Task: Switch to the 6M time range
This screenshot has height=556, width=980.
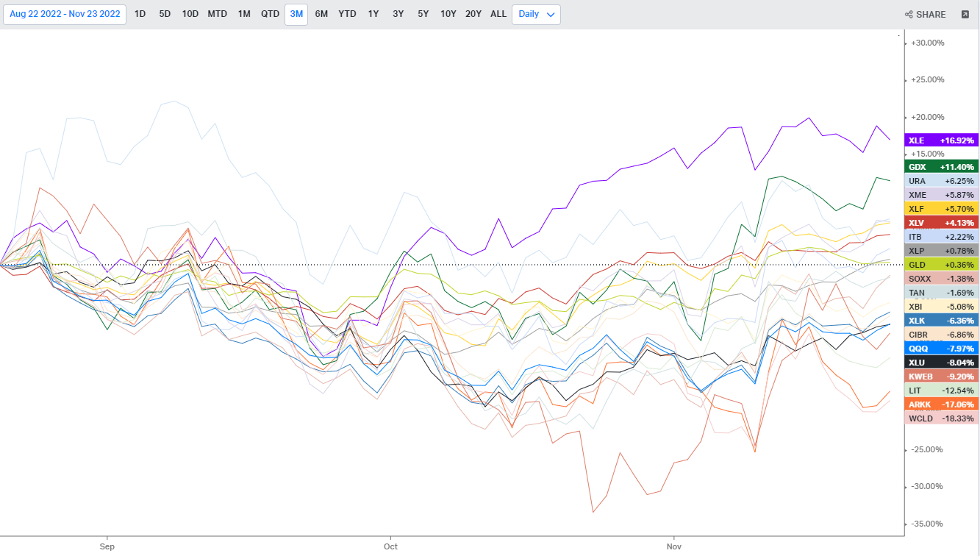Action: (x=321, y=15)
